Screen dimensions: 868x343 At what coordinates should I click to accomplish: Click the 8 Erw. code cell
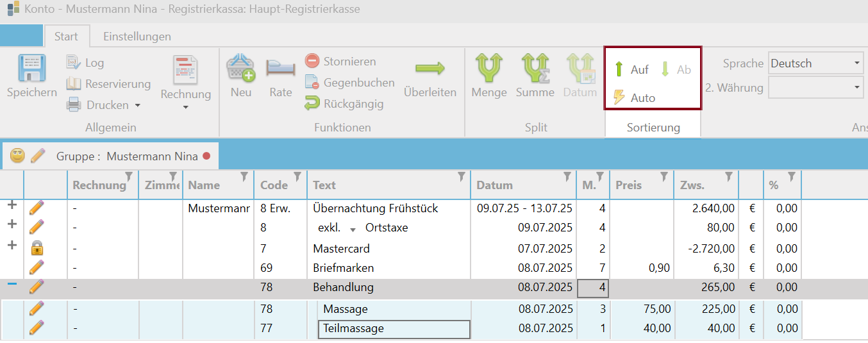(x=281, y=208)
